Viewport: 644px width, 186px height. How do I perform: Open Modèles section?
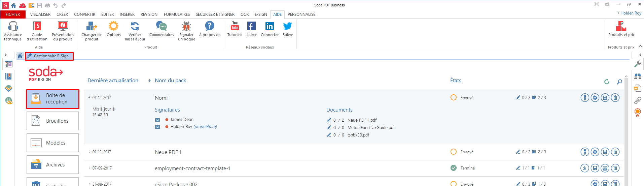click(x=53, y=143)
